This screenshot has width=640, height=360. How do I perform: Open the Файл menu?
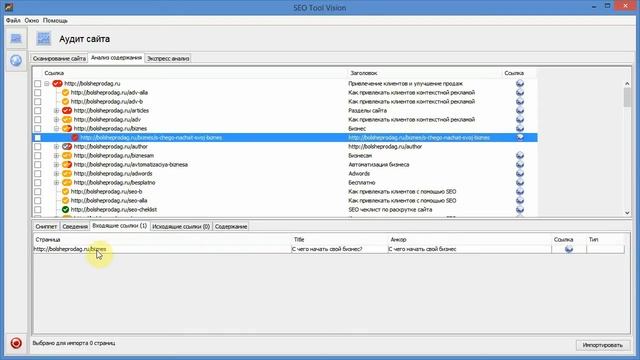[13, 20]
